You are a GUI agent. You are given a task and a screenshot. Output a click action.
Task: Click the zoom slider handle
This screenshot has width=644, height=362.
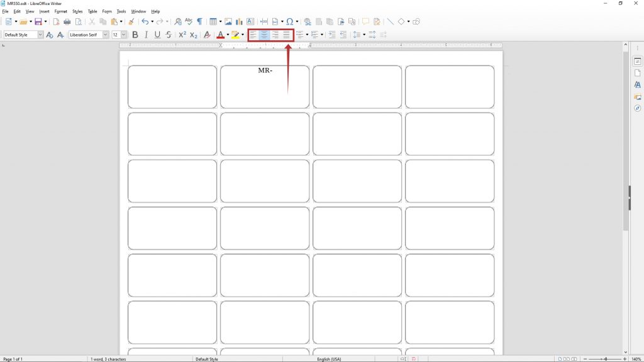[x=606, y=359]
